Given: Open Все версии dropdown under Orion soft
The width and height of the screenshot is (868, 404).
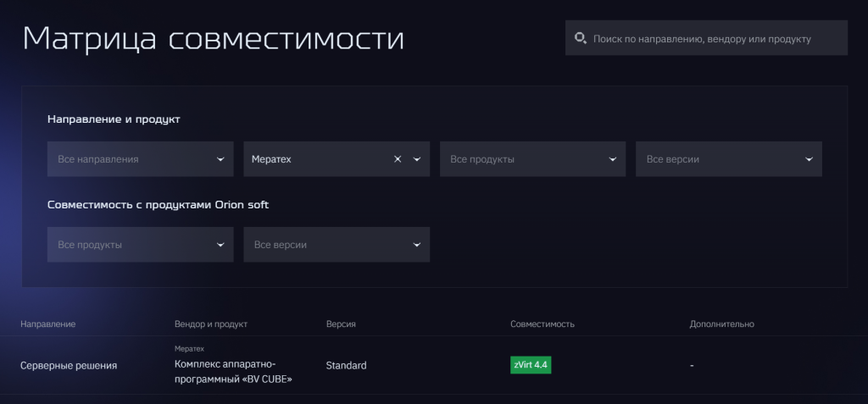Looking at the screenshot, I should pyautogui.click(x=336, y=245).
